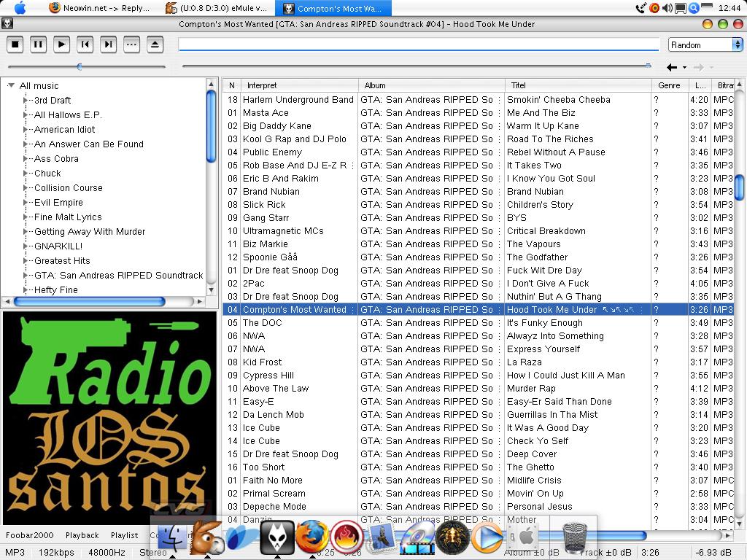Screen dimensions: 747x560
Task: Open Firefox from the dock
Action: point(311,538)
